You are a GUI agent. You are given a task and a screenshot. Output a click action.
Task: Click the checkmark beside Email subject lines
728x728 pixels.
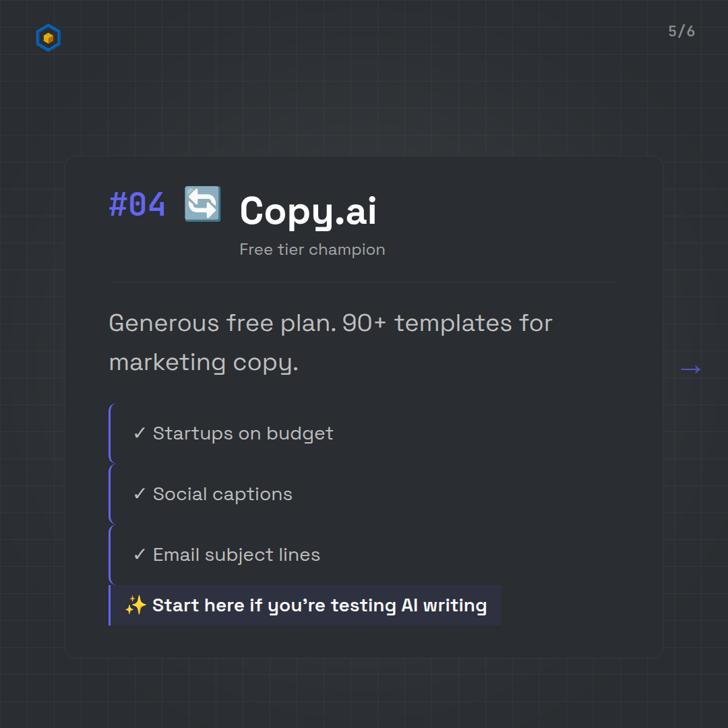point(140,555)
